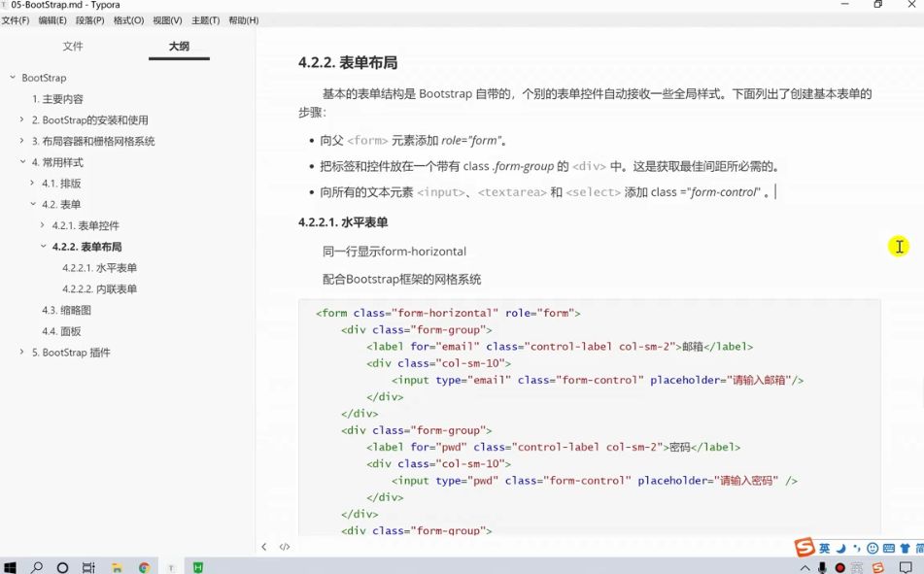Click the Typora taskbar icon
The image size is (924, 574).
coord(171,567)
